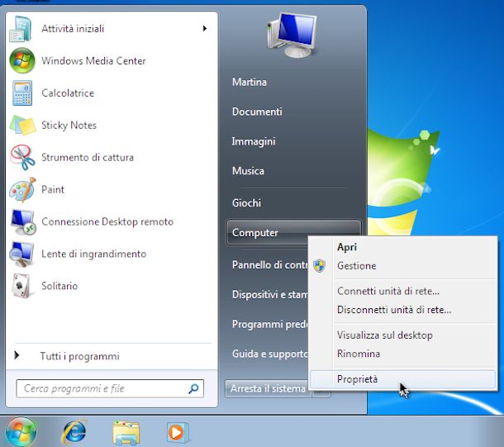Open the Documenti library
The image size is (504, 447).
(x=257, y=112)
